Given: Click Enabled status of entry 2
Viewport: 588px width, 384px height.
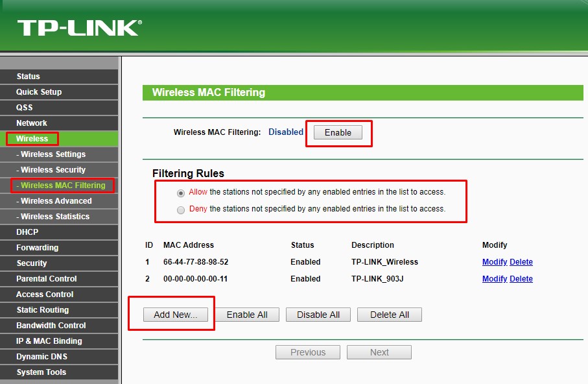Looking at the screenshot, I should 305,279.
